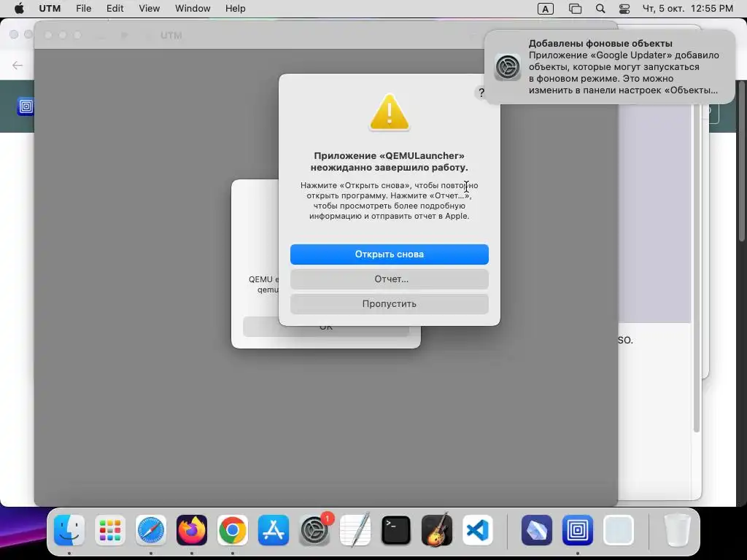Launch Firefox from the Dock
The width and height of the screenshot is (747, 560).
point(192,530)
